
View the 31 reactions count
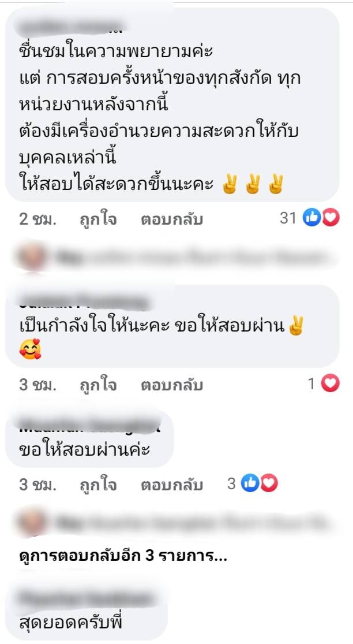288,218
